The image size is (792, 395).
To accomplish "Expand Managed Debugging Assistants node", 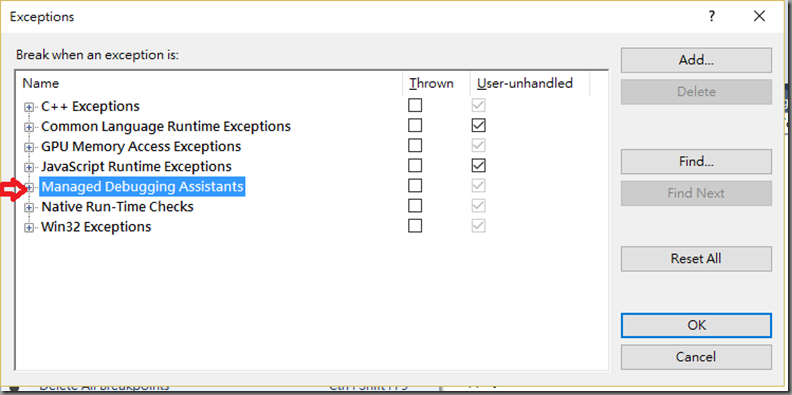I will point(29,187).
